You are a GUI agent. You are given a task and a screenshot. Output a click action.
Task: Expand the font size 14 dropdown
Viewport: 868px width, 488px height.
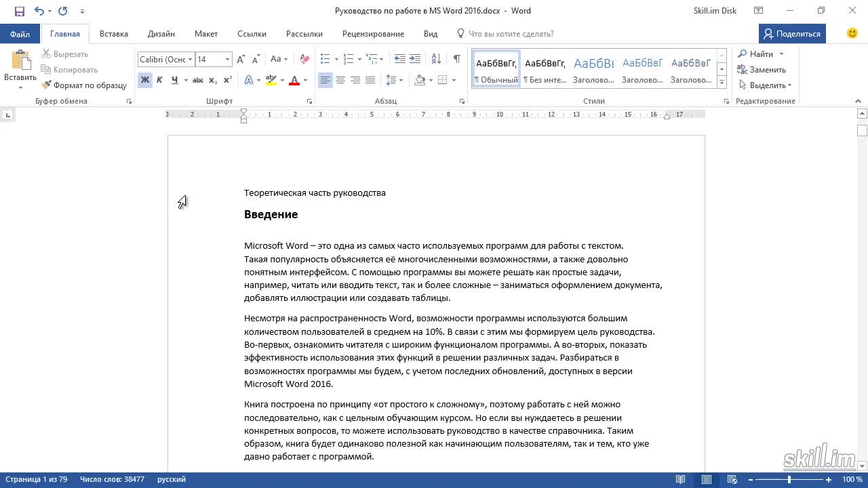click(x=227, y=60)
